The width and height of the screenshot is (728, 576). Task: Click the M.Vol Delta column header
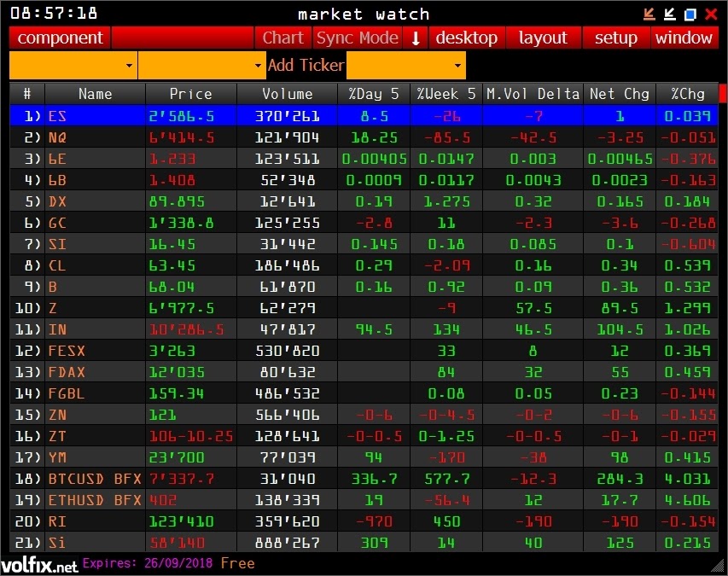click(x=533, y=94)
